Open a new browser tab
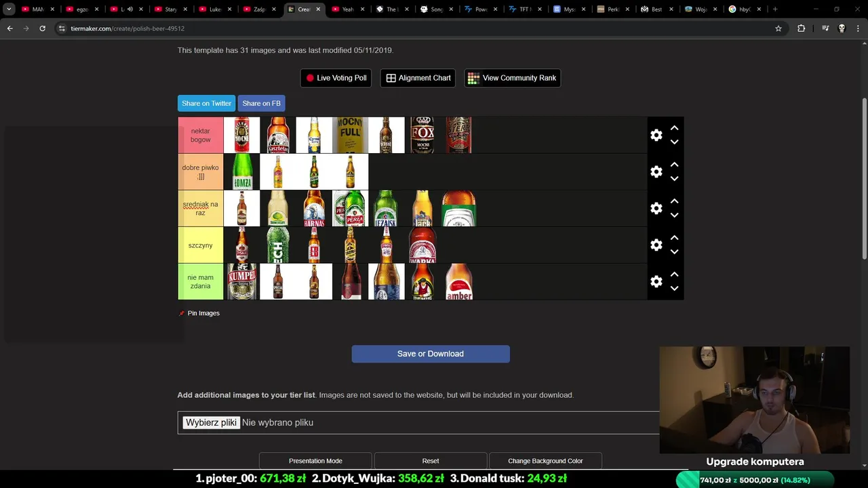Image resolution: width=868 pixels, height=488 pixels. click(775, 9)
